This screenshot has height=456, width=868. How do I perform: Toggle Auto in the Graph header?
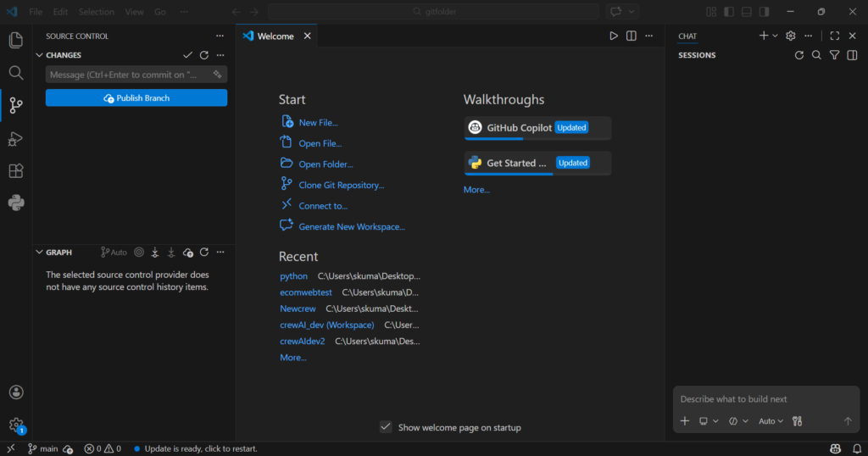114,253
